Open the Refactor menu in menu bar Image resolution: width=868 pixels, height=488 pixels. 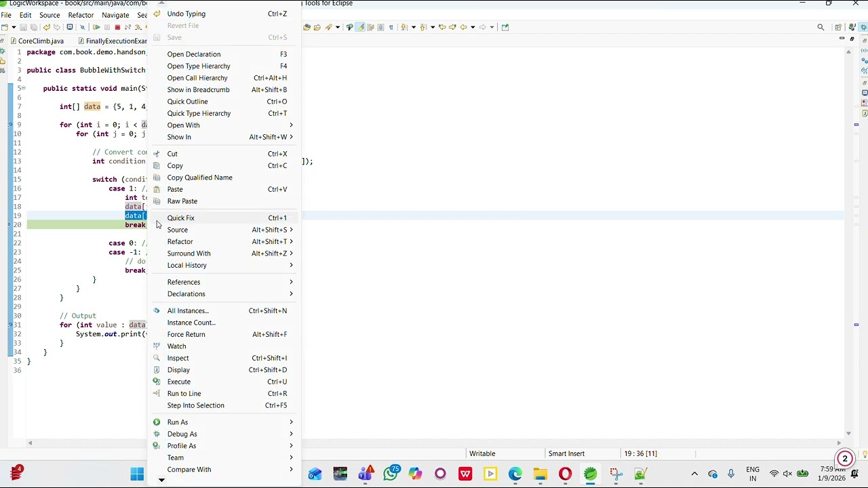81,15
